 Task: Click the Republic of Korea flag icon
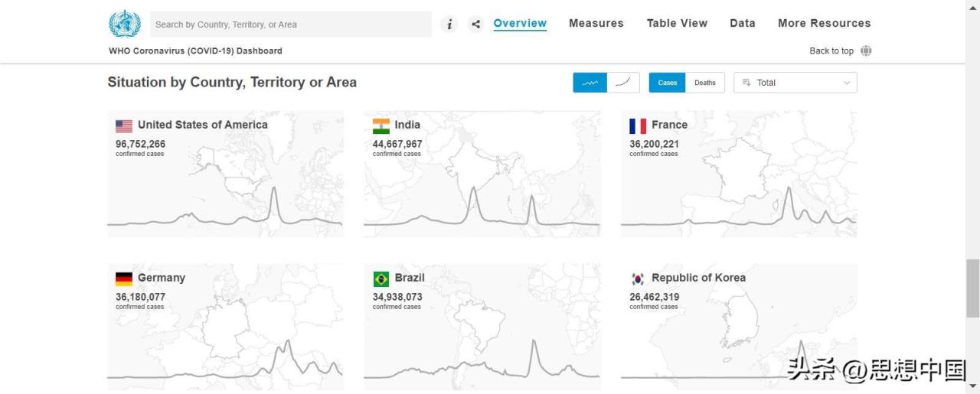[638, 279]
